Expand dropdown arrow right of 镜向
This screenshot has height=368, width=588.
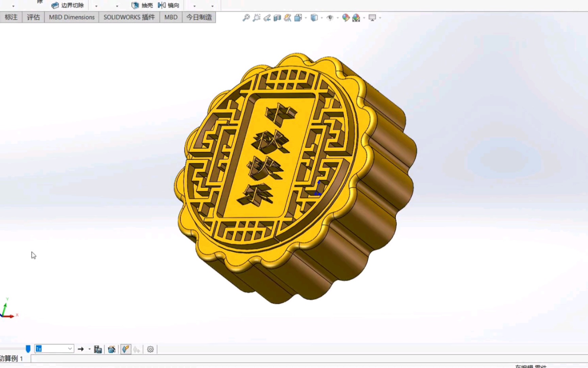coord(195,6)
